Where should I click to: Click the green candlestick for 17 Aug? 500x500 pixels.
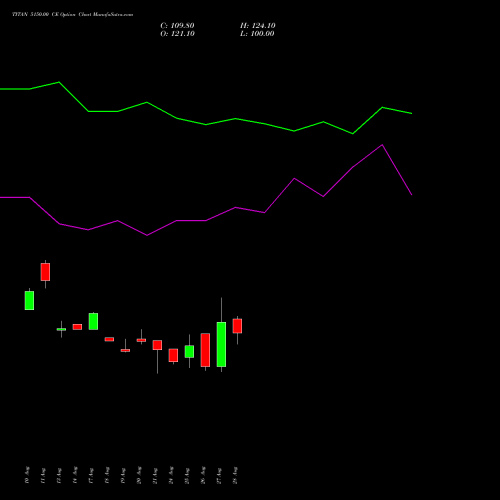coord(93,321)
